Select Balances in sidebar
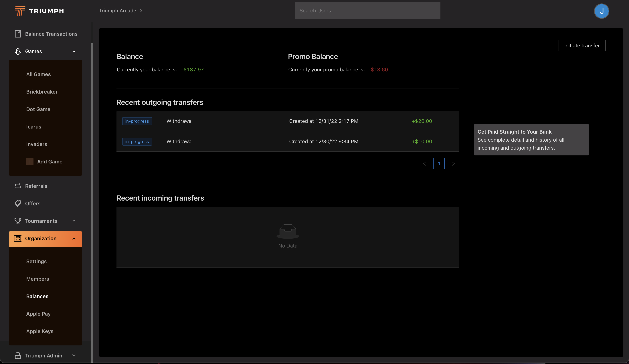Image resolution: width=629 pixels, height=364 pixels. 37,296
